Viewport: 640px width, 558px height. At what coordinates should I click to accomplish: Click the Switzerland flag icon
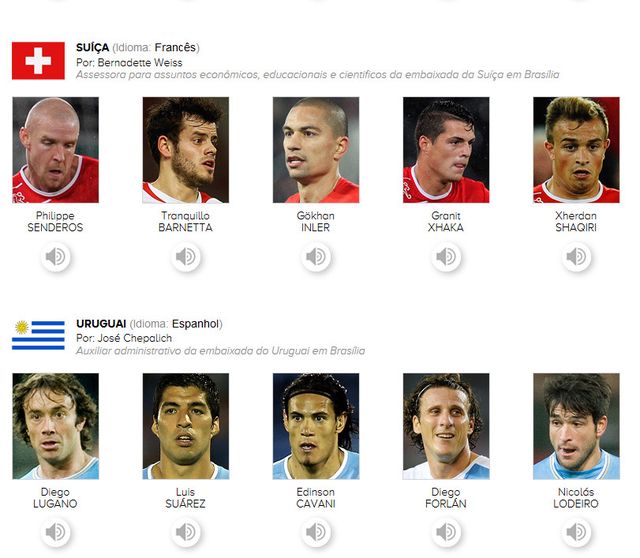38,61
